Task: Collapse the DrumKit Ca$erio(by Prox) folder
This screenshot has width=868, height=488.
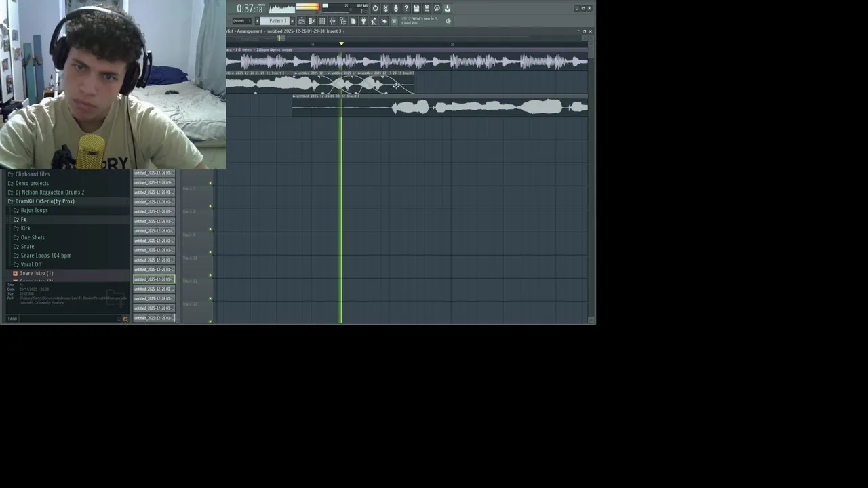Action: [x=44, y=201]
